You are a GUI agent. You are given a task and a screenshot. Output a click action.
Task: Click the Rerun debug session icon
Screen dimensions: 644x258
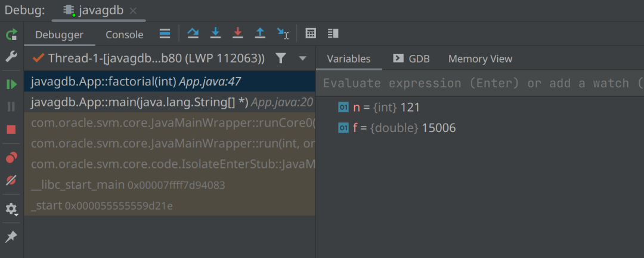click(11, 34)
